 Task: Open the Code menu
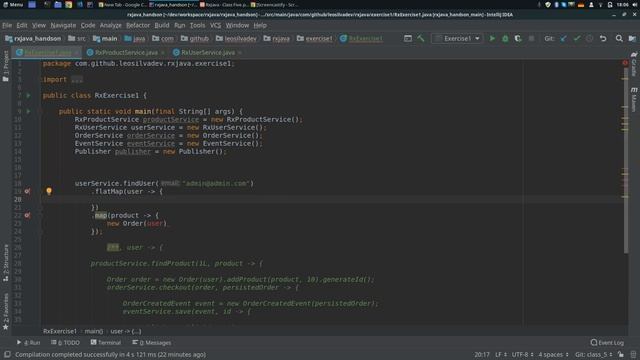(x=88, y=25)
